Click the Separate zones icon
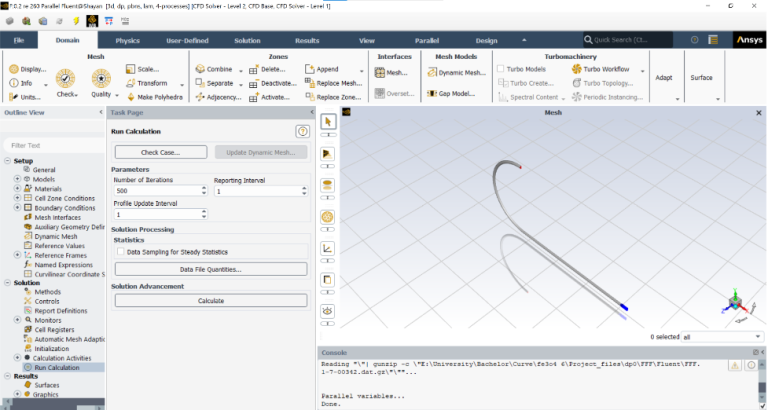Image resolution: width=768 pixels, height=410 pixels. [x=200, y=83]
